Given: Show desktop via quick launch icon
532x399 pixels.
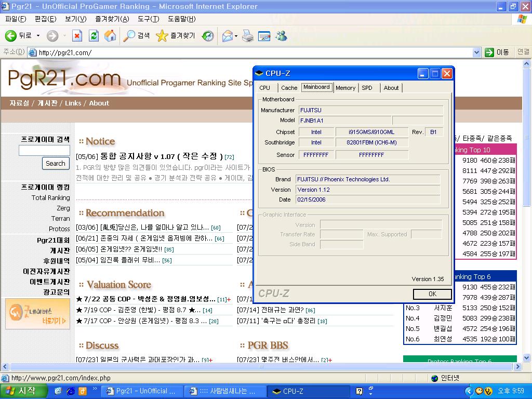Looking at the screenshot, I should [58, 391].
